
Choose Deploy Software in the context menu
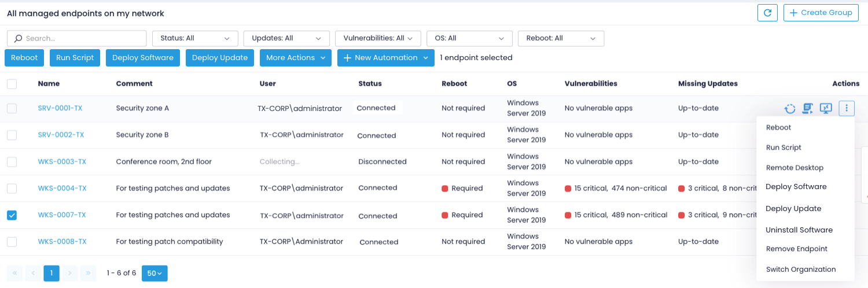[x=796, y=187]
